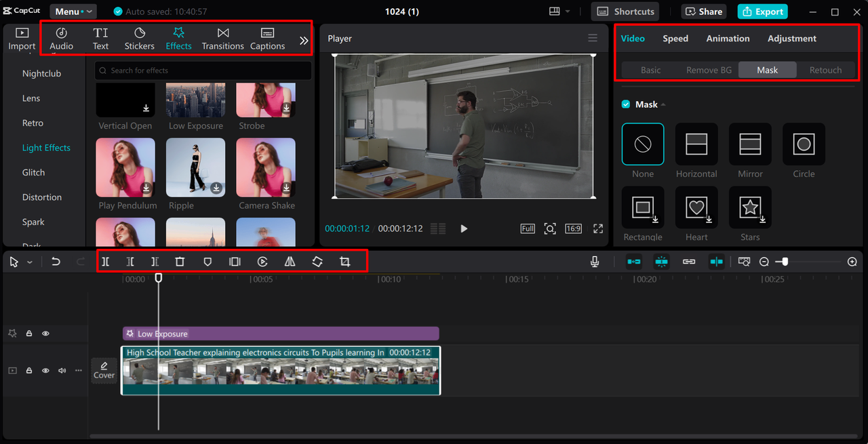Click the Delete left split icon
The height and width of the screenshot is (444, 868).
click(131, 262)
